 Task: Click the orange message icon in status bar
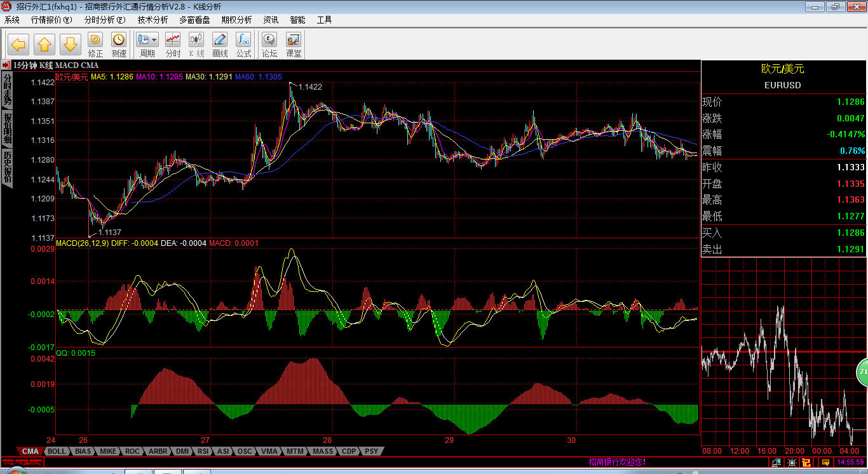click(x=825, y=463)
